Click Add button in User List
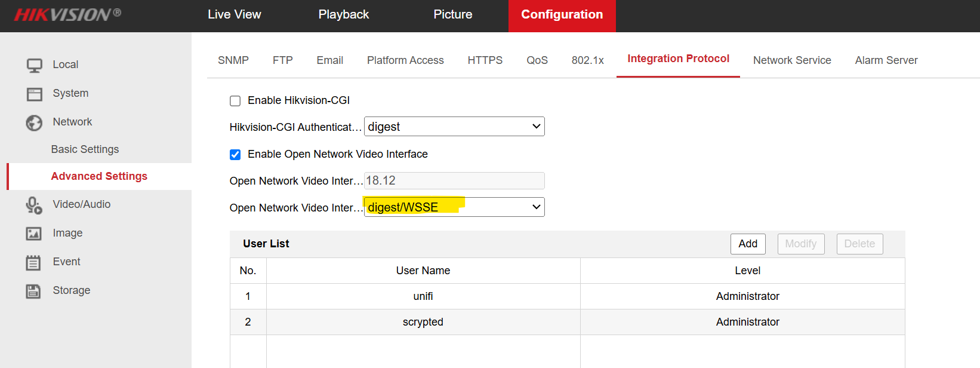The width and height of the screenshot is (980, 368). click(747, 244)
